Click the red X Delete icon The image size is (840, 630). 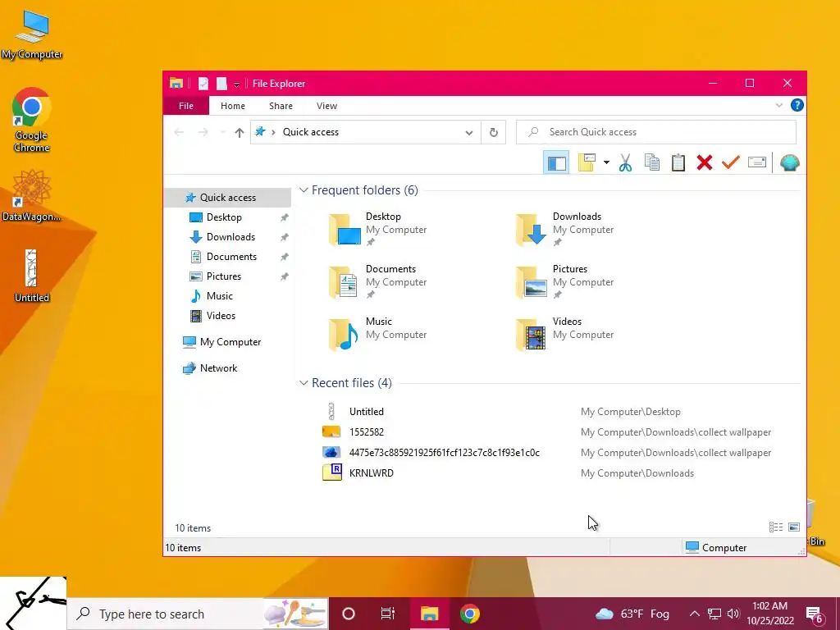coord(705,162)
